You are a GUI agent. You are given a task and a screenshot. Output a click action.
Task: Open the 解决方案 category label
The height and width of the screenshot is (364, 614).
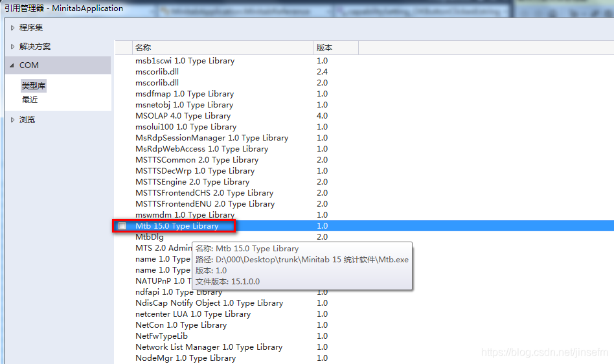click(x=35, y=47)
